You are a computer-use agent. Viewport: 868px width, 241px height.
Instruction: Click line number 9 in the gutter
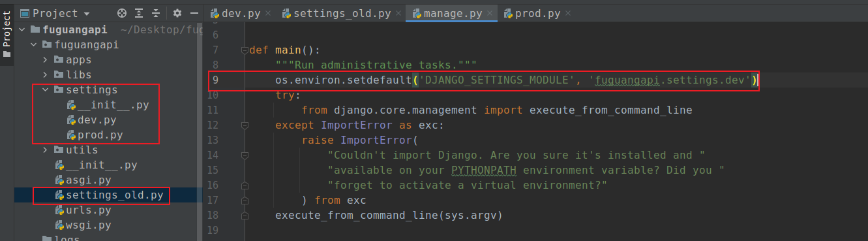point(216,80)
